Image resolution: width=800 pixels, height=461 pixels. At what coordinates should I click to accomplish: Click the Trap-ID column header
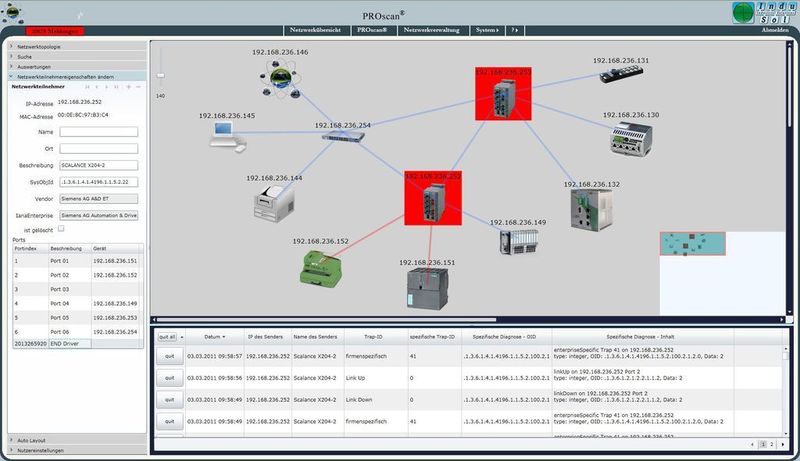(x=373, y=337)
